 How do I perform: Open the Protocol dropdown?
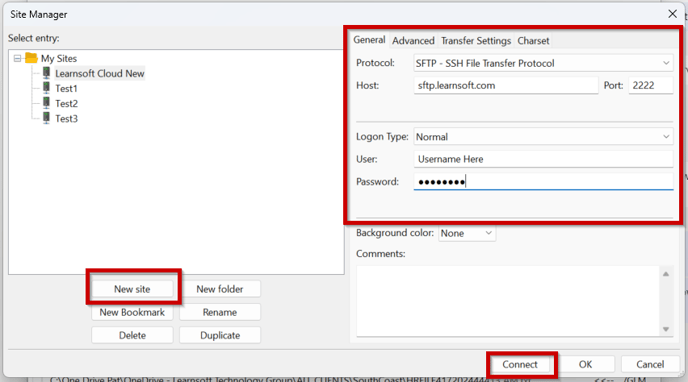tap(543, 63)
